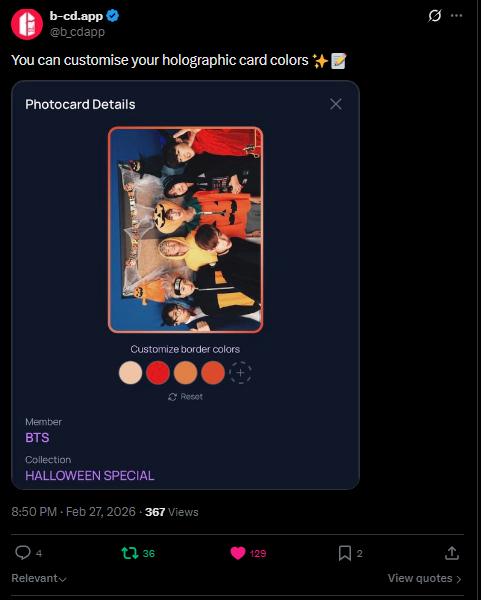Close the Photocard Details dialog
Screen dimensions: 481x600
336,104
